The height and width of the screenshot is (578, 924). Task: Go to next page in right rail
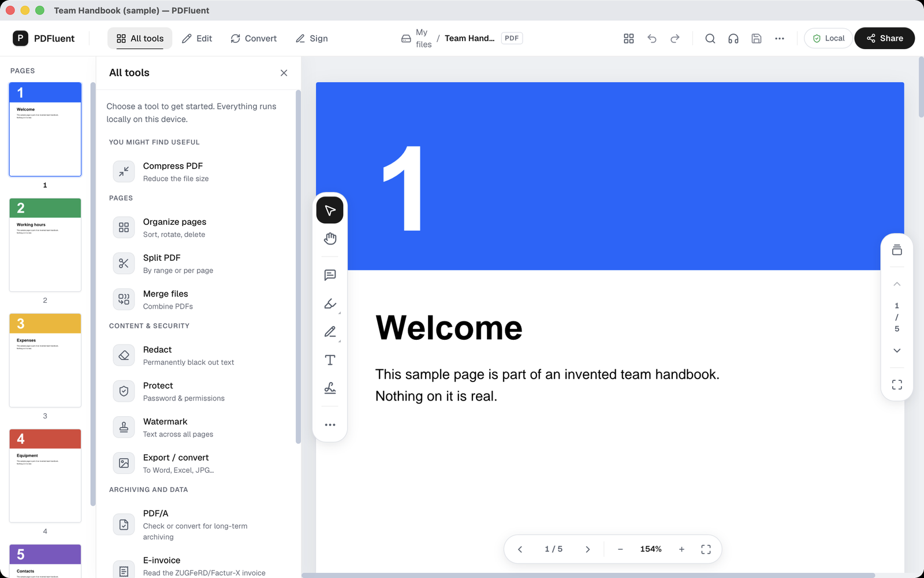[897, 350]
